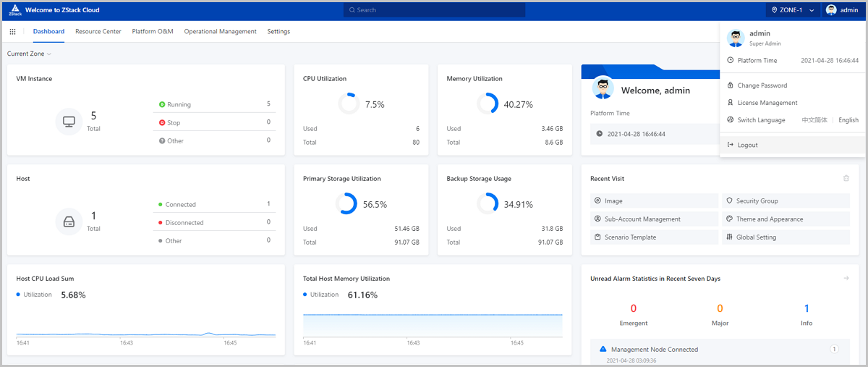The image size is (868, 367).
Task: Select Change Password from user menu
Action: click(762, 85)
